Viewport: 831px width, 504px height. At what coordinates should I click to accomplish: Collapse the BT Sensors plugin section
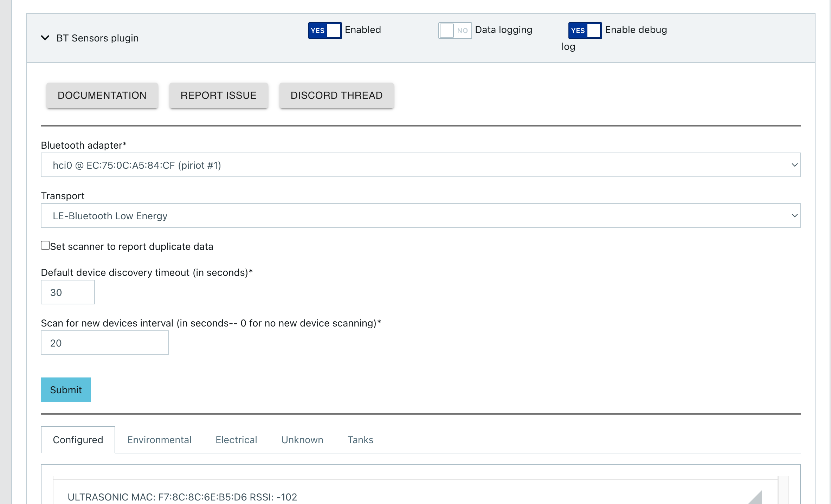point(45,38)
